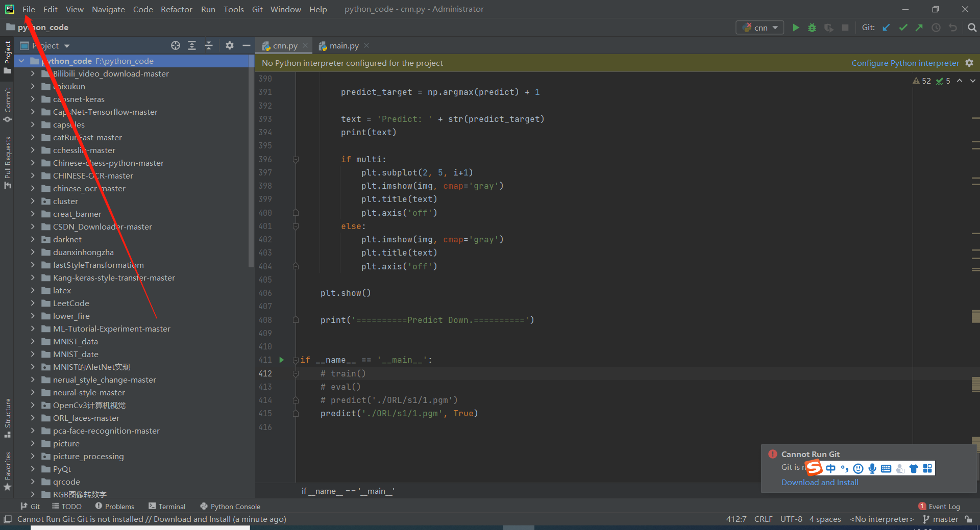The image size is (980, 530).
Task: Toggle Sogou Chinese input mode
Action: (831, 468)
